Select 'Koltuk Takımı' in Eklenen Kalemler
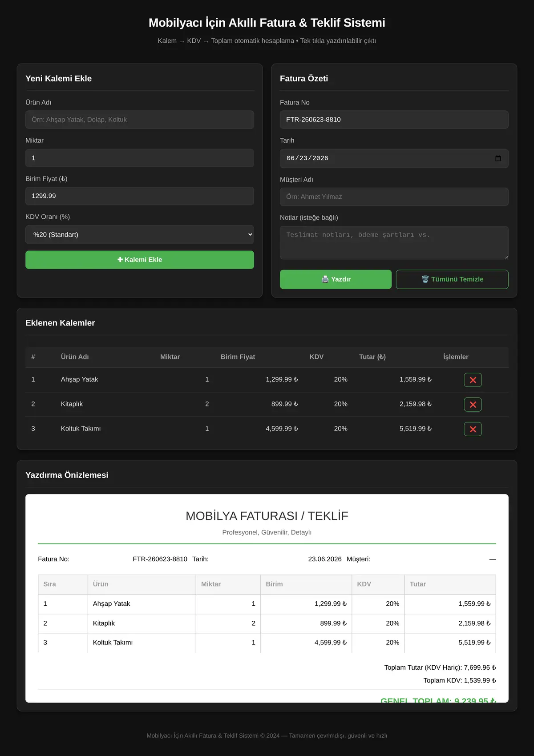Image resolution: width=534 pixels, height=756 pixels. [x=81, y=429]
